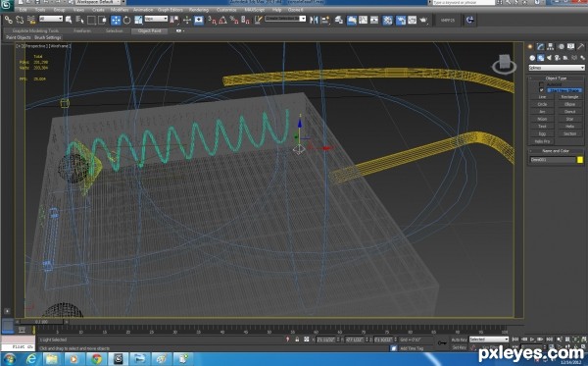Screen dimensions: 588x366
Task: Open the 3ds Max application button
Action: pos(7,5)
